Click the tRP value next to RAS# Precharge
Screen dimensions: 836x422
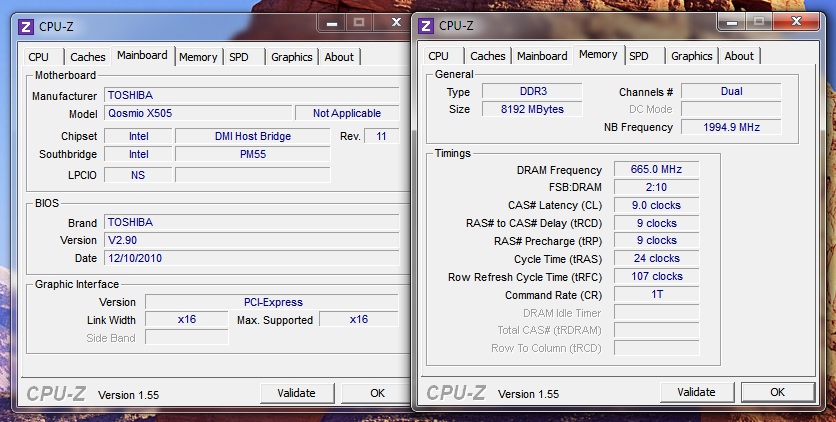click(656, 241)
